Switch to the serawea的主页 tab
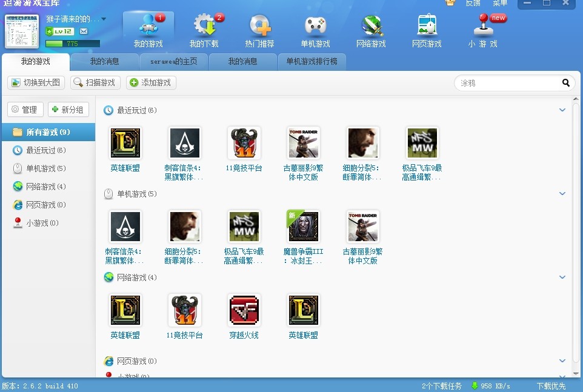Image resolution: width=583 pixels, height=392 pixels. (174, 62)
